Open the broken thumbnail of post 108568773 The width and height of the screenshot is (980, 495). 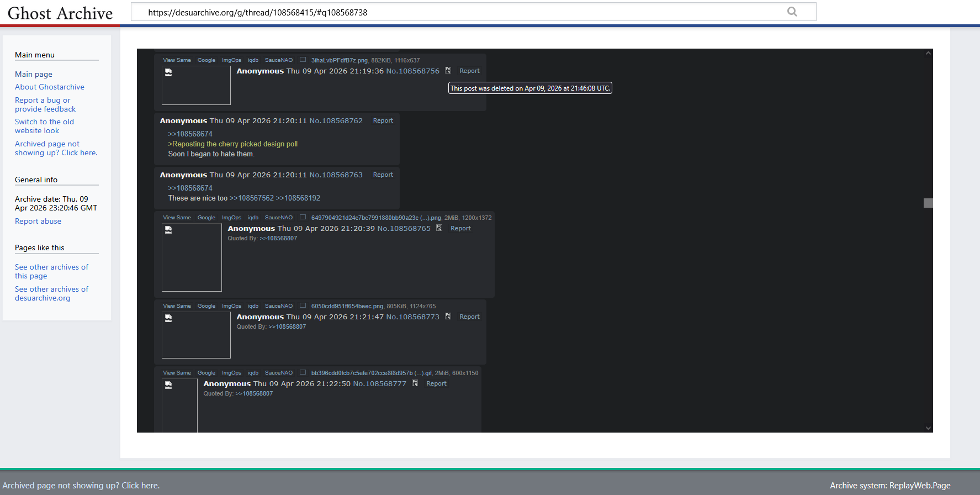click(196, 335)
